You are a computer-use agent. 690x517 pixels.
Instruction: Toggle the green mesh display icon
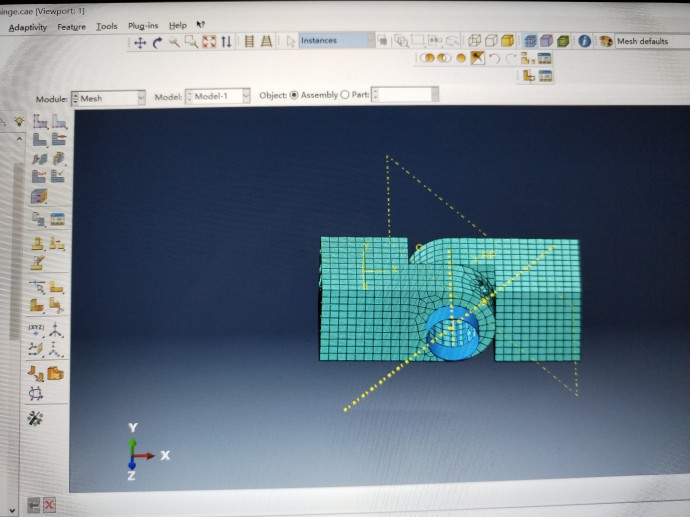click(563, 41)
